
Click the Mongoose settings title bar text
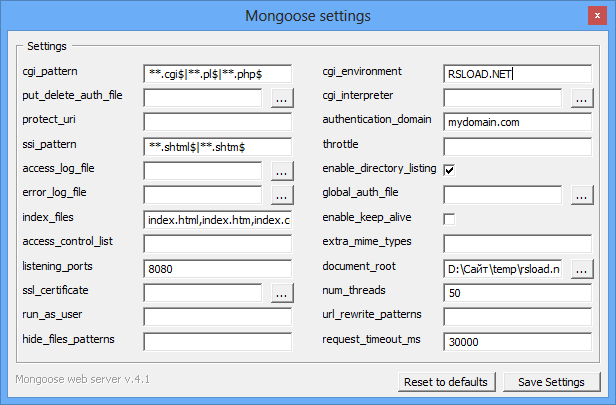point(308,16)
